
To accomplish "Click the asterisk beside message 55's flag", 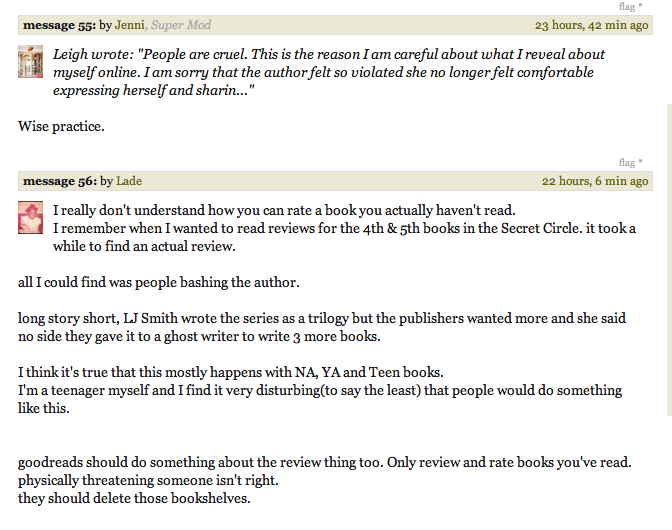I will click(x=640, y=6).
